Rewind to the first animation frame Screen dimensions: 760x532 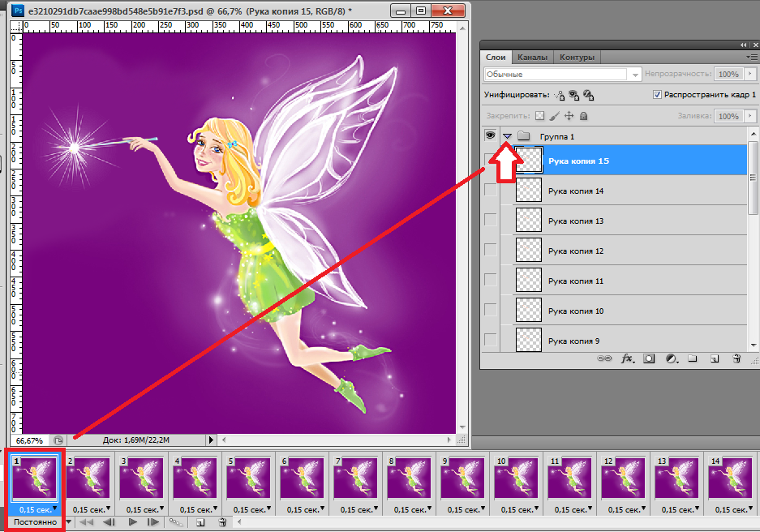86,521
